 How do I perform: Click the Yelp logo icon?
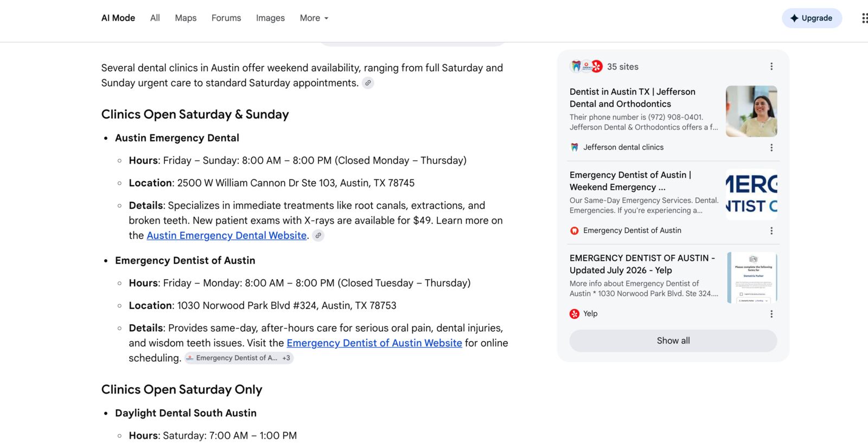[575, 314]
